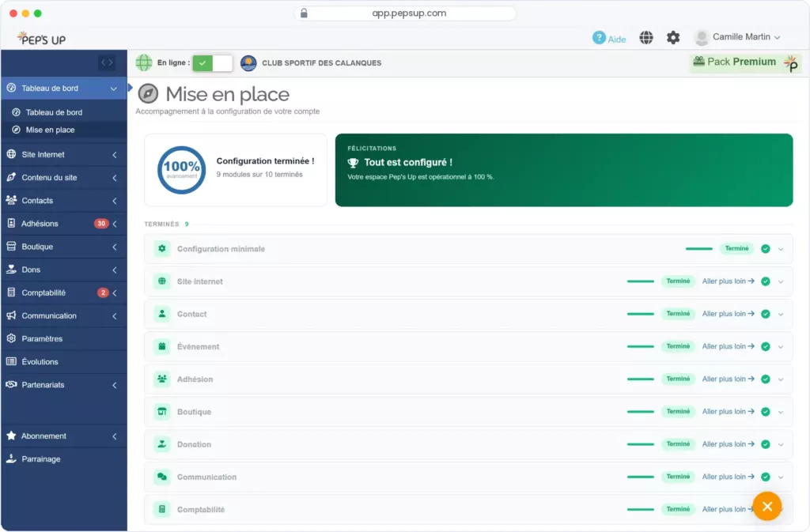Click the gear icon of Configuration minimale

click(161, 249)
